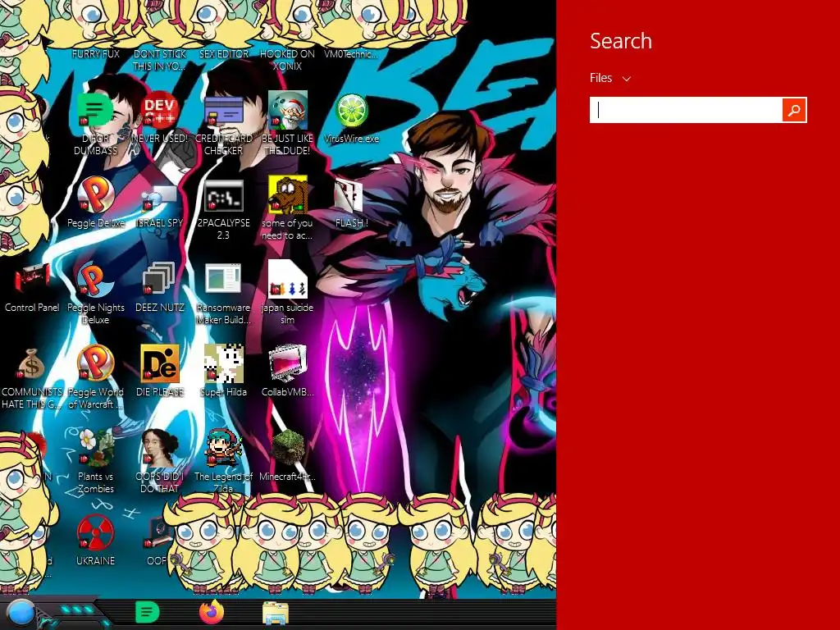Launch Peggle World of Warcraft icon

coord(95,363)
